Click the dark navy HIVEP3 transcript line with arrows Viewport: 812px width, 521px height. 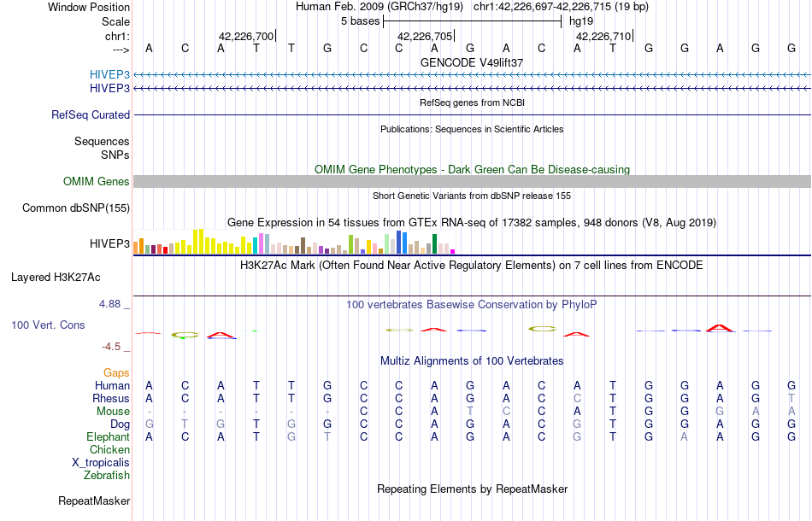(473, 89)
